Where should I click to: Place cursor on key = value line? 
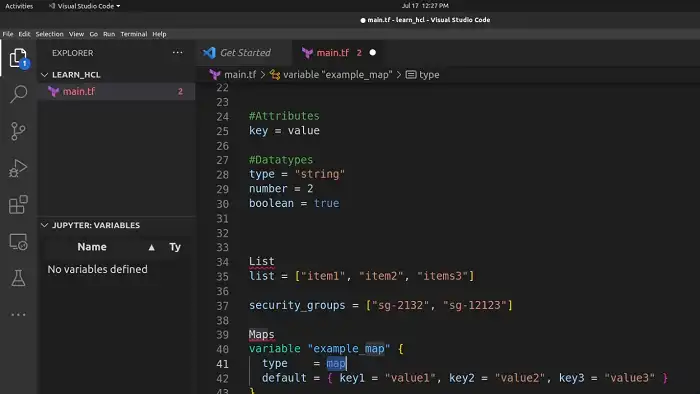coord(284,131)
